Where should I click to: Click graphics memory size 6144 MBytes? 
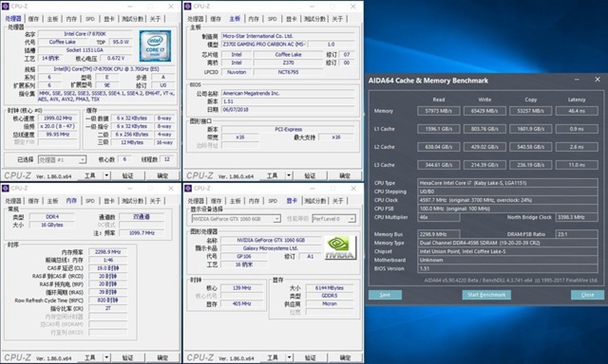coord(330,288)
